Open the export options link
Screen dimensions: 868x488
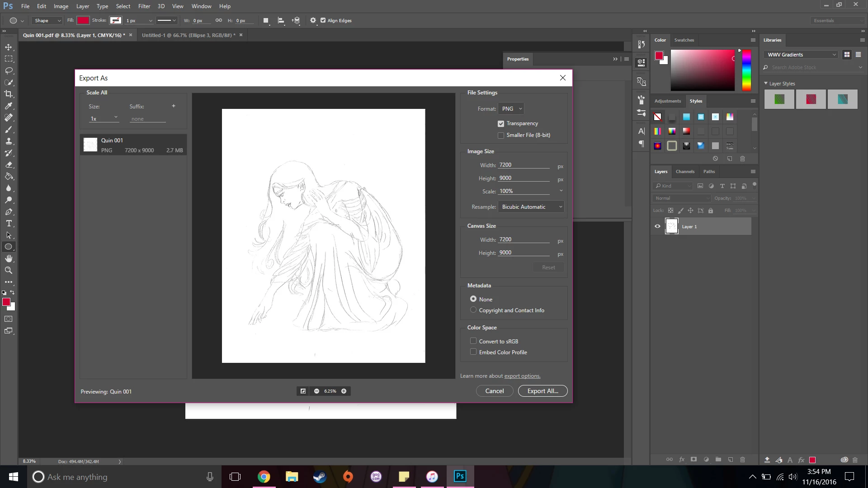(x=522, y=376)
